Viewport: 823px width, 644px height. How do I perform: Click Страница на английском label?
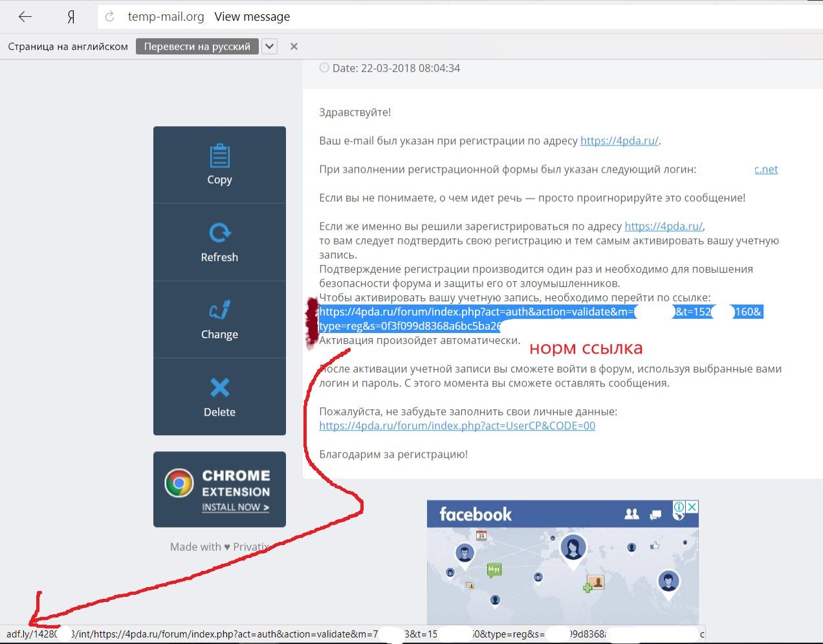[68, 47]
